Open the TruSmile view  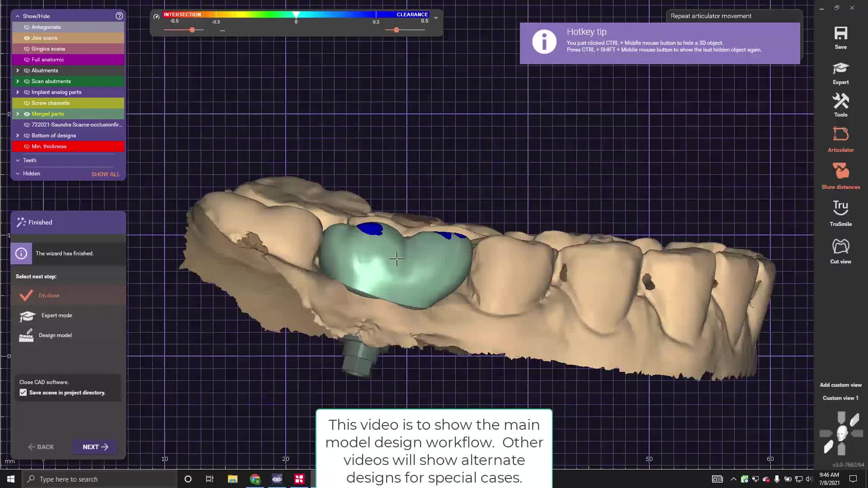click(x=840, y=208)
